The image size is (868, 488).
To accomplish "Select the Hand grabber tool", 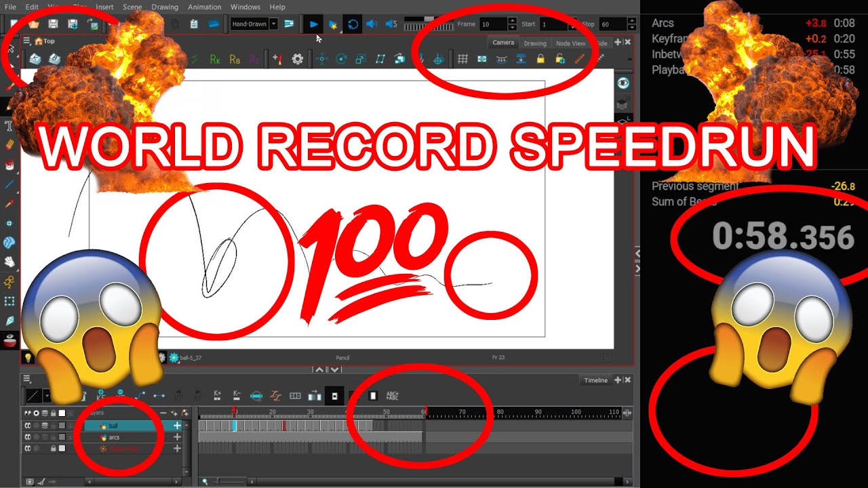I will (x=9, y=262).
